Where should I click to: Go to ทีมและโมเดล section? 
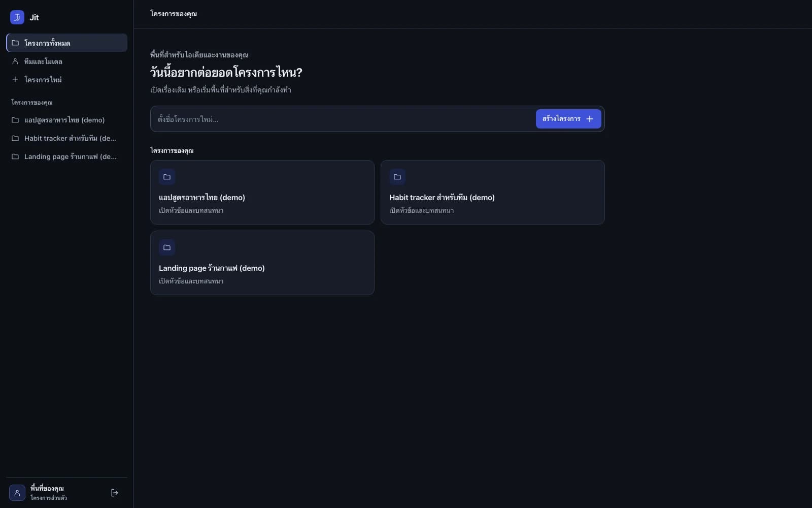66,61
